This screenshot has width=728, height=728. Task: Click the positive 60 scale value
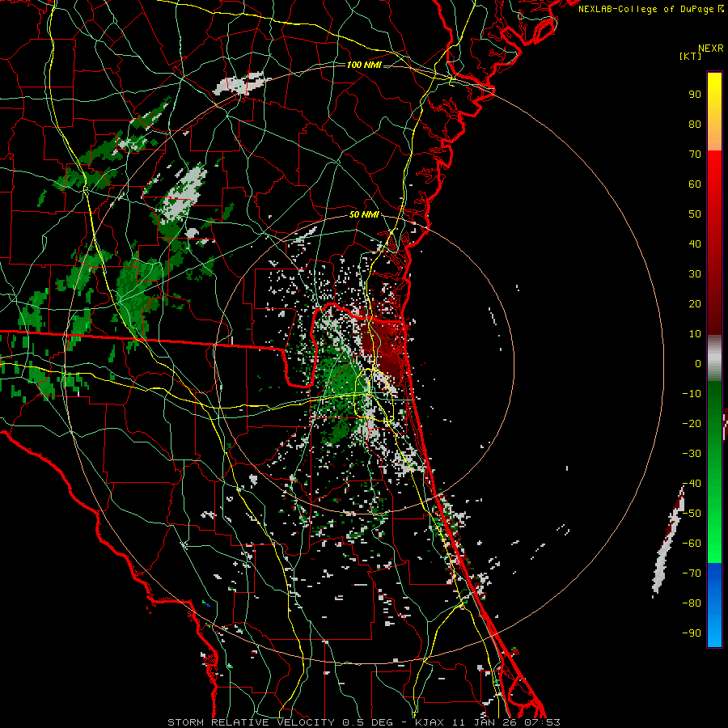click(695, 184)
